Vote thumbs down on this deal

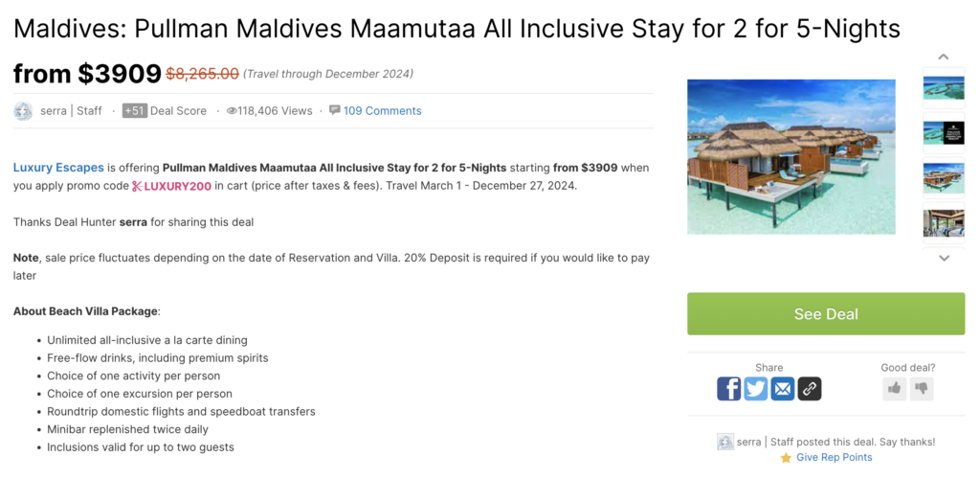[922, 389]
